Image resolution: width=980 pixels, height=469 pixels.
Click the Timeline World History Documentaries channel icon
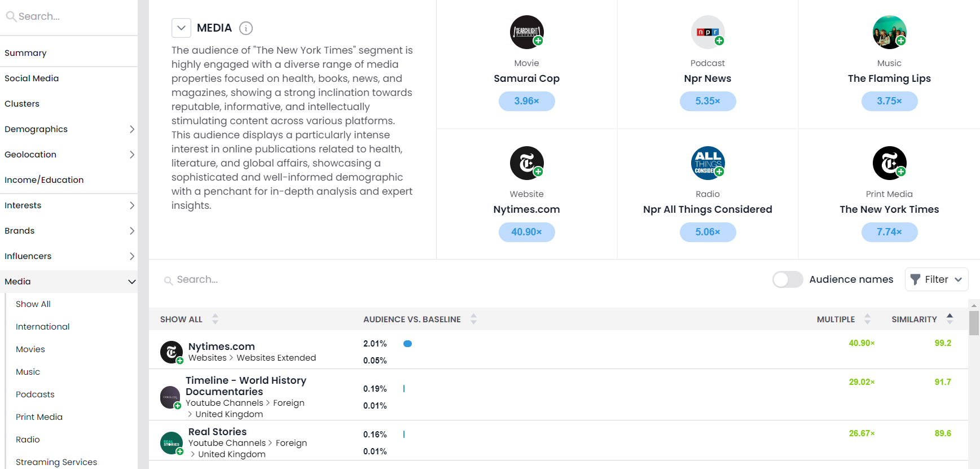coord(170,397)
